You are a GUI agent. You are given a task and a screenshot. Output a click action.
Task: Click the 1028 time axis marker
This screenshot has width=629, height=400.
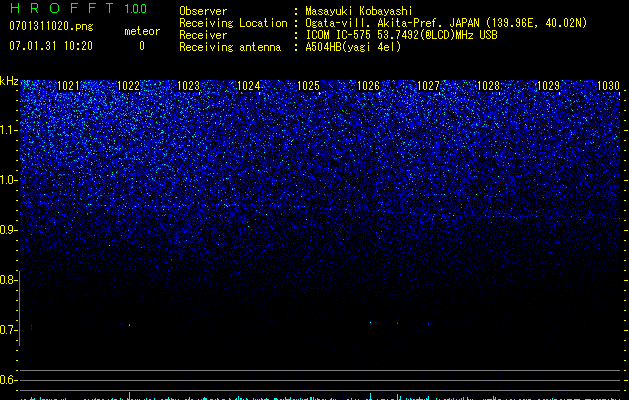[x=488, y=86]
